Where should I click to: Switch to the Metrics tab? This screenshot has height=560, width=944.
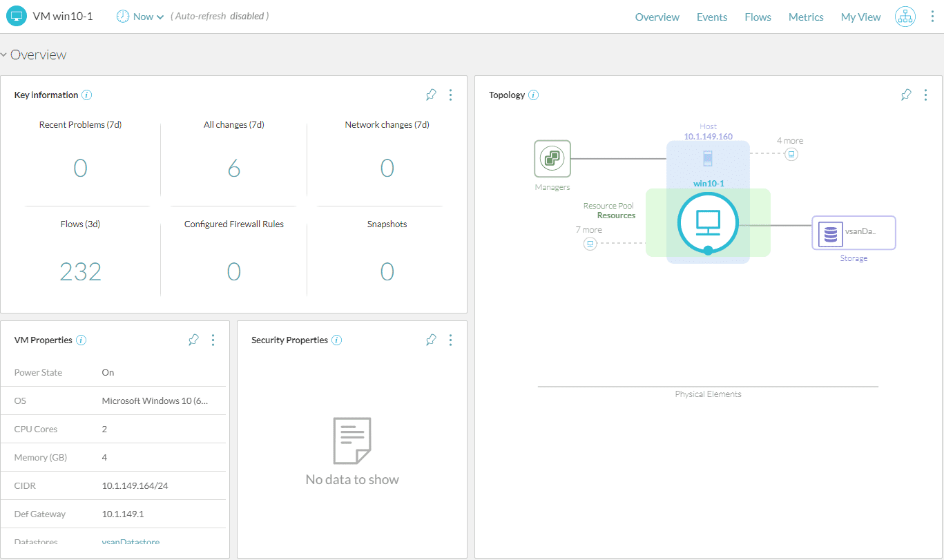click(805, 17)
